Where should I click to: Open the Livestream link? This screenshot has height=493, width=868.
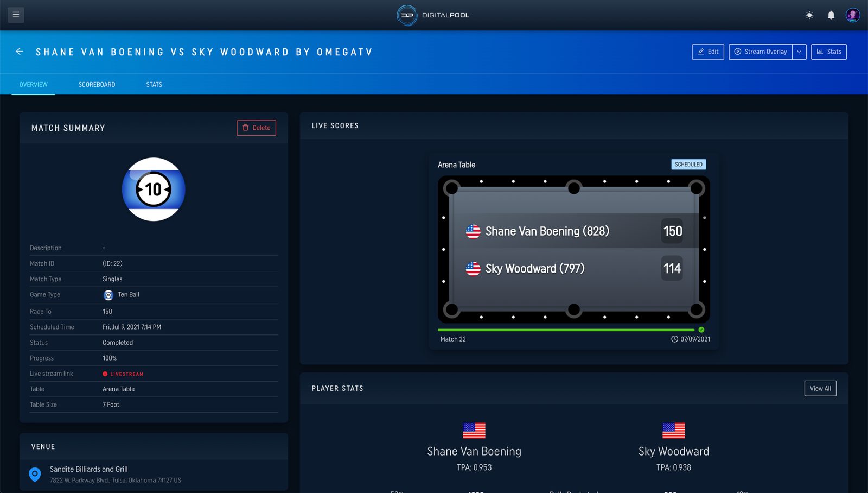(x=123, y=374)
